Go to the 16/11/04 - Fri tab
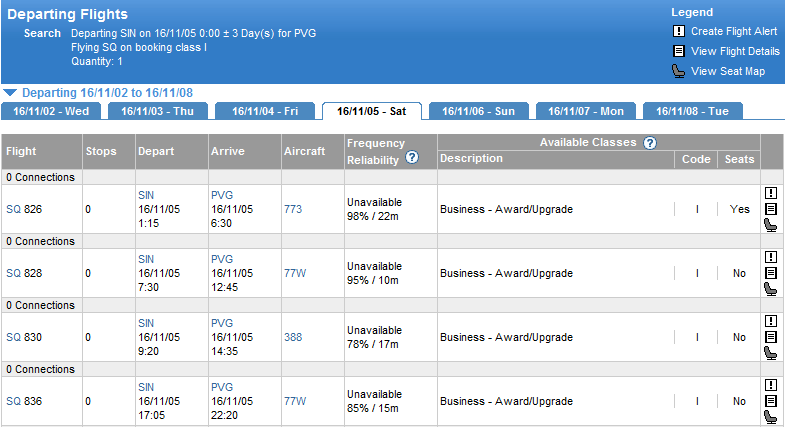 click(x=265, y=111)
